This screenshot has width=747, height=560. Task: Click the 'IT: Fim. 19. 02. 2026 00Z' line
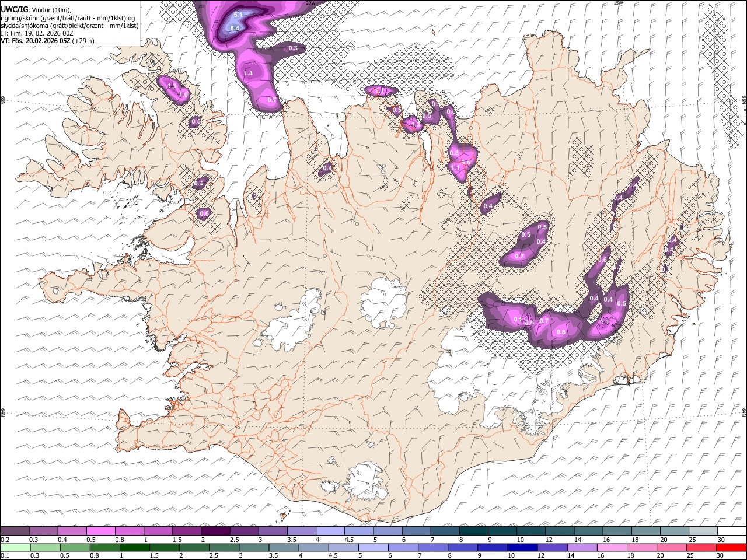click(37, 33)
